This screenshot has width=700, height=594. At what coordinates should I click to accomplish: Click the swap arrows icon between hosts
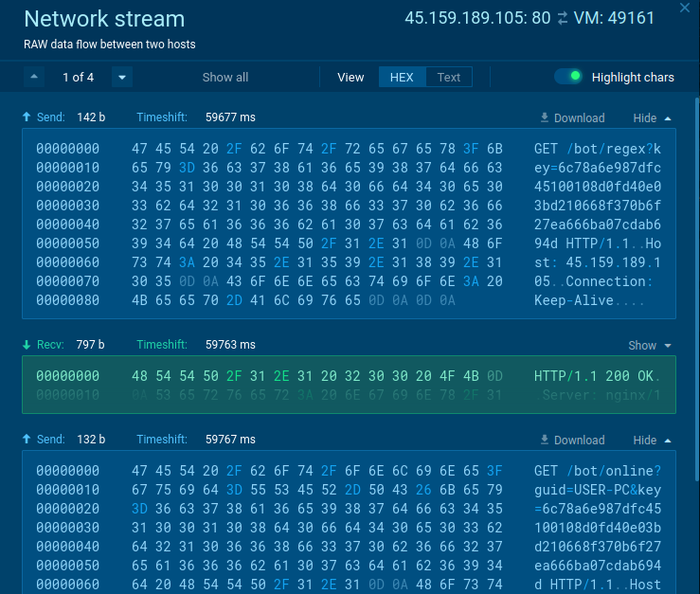coord(562,18)
